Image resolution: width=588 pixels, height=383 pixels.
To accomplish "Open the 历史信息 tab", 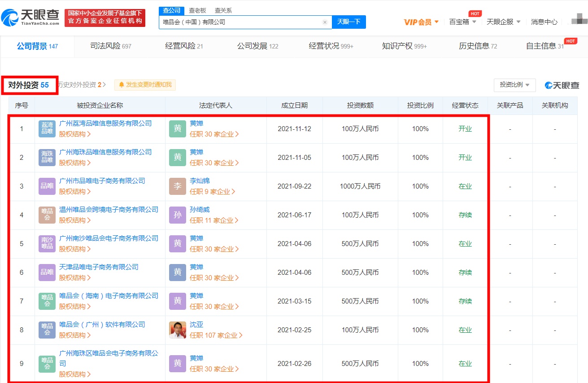I will coord(478,46).
